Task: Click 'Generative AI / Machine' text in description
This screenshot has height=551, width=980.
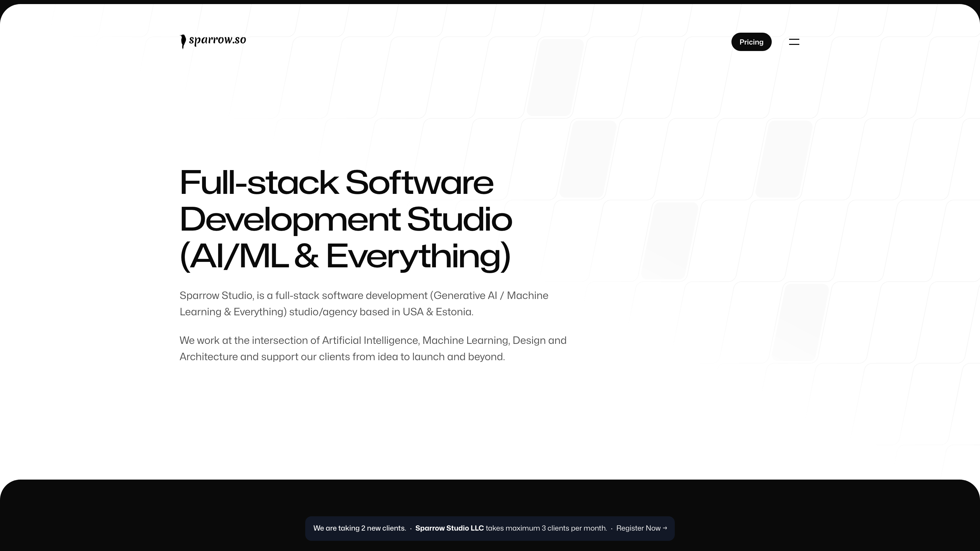Action: 491,296
